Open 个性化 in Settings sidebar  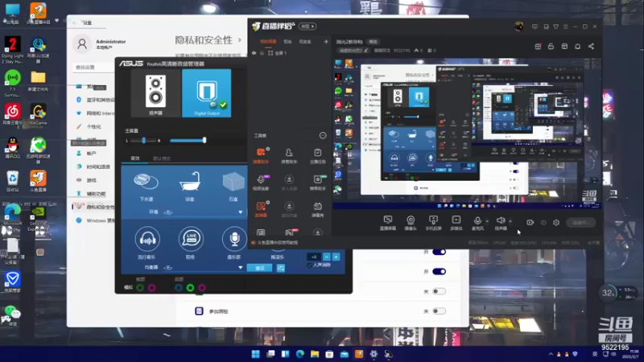[94, 127]
